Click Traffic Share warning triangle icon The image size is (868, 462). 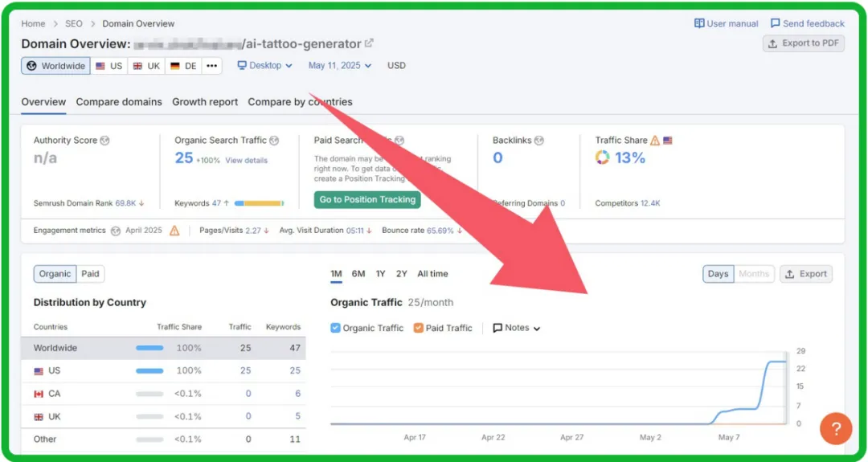click(x=655, y=141)
